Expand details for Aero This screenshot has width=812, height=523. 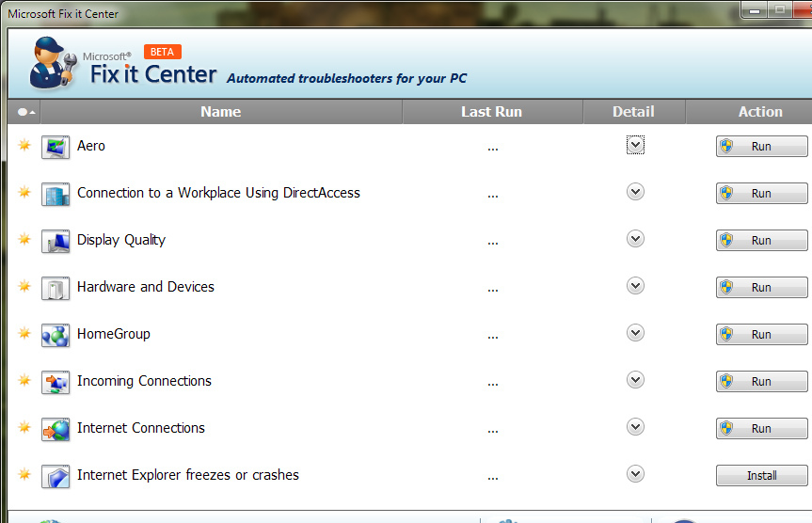pyautogui.click(x=635, y=145)
